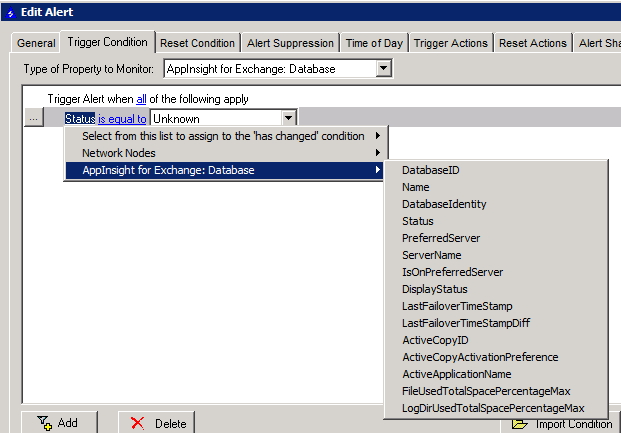Choose Name from the property submenu

(x=496, y=187)
